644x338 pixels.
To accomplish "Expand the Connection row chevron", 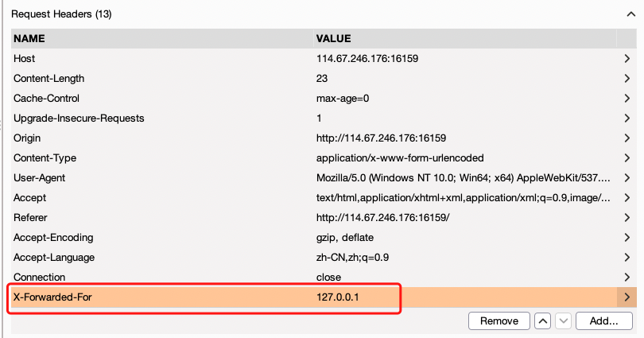I will (627, 278).
